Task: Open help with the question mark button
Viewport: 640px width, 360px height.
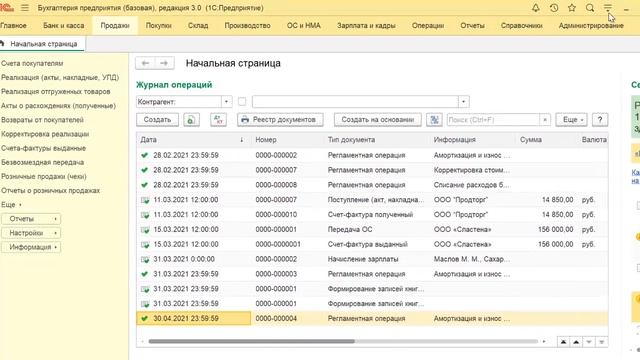Action: (600, 120)
